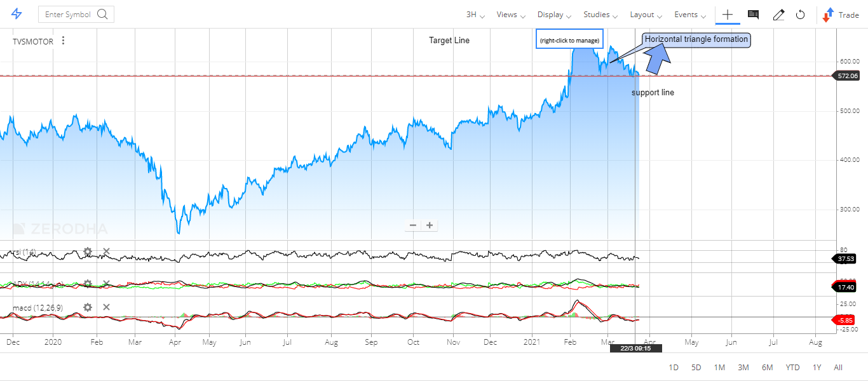Expand the Layout menu
The height and width of the screenshot is (381, 868).
[x=646, y=15]
